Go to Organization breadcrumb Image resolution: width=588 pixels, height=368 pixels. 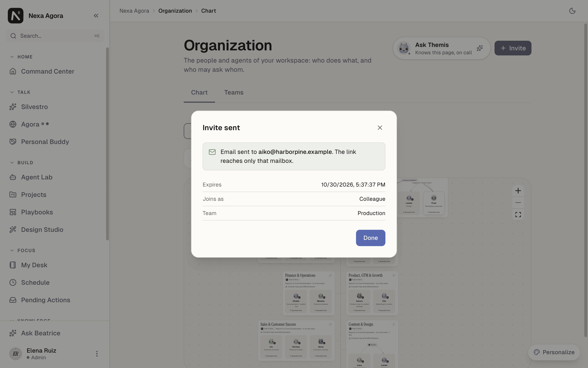[175, 11]
